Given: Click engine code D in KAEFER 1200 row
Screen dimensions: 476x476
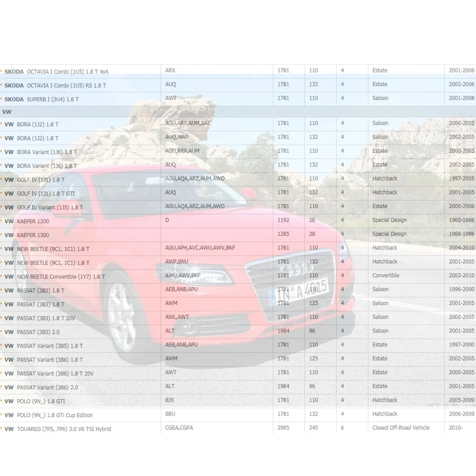Looking at the screenshot, I should [x=167, y=220].
